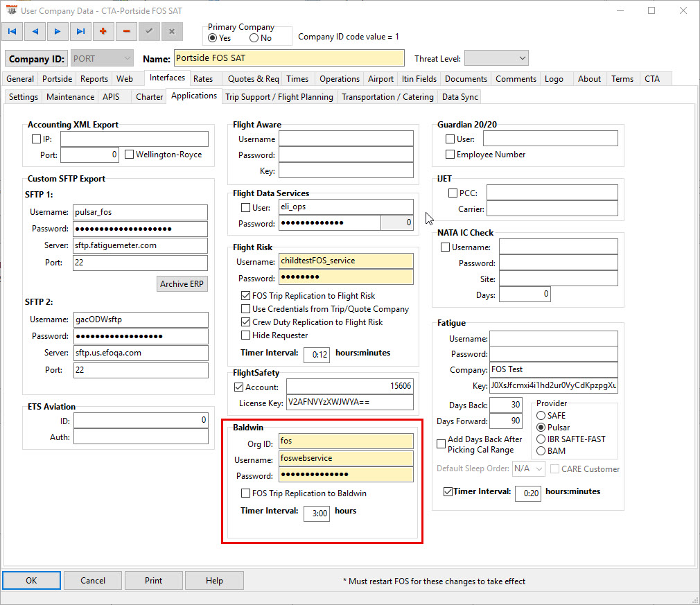700x605 pixels.
Task: Toggle the FlightSafety Account checkbox
Action: (239, 387)
